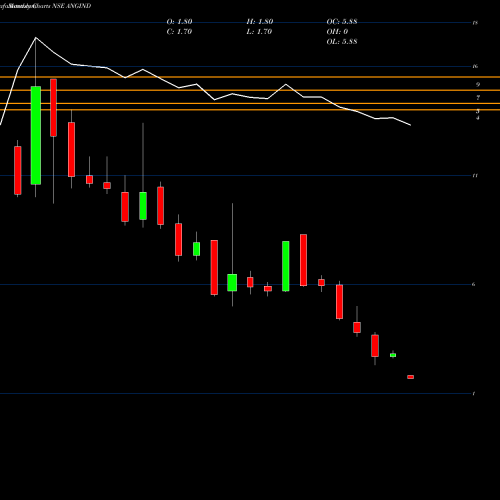Viewport: 500px width, 500px height.
Task: Click the last small red candle
Action: pyautogui.click(x=410, y=377)
